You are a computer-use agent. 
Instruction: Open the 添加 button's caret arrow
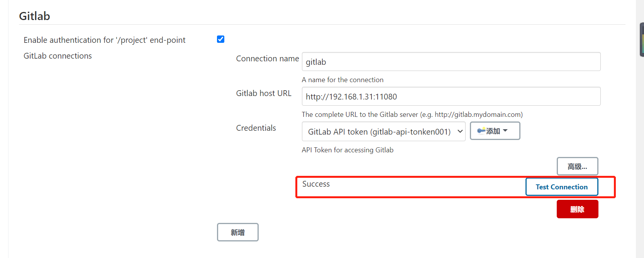coord(505,131)
